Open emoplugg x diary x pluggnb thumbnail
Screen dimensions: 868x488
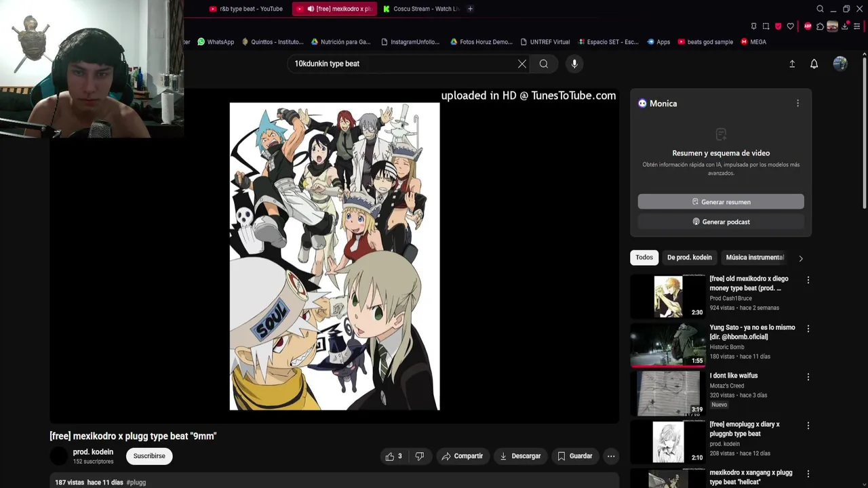668,442
